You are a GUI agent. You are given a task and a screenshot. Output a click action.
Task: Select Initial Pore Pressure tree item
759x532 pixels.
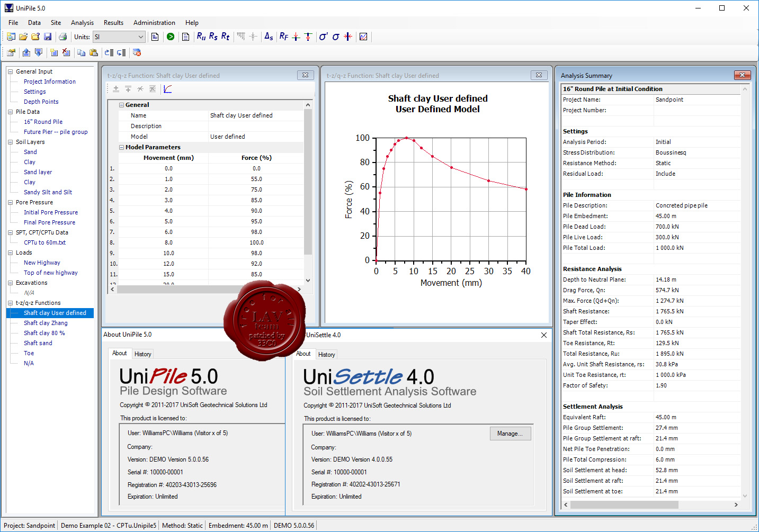[51, 212]
